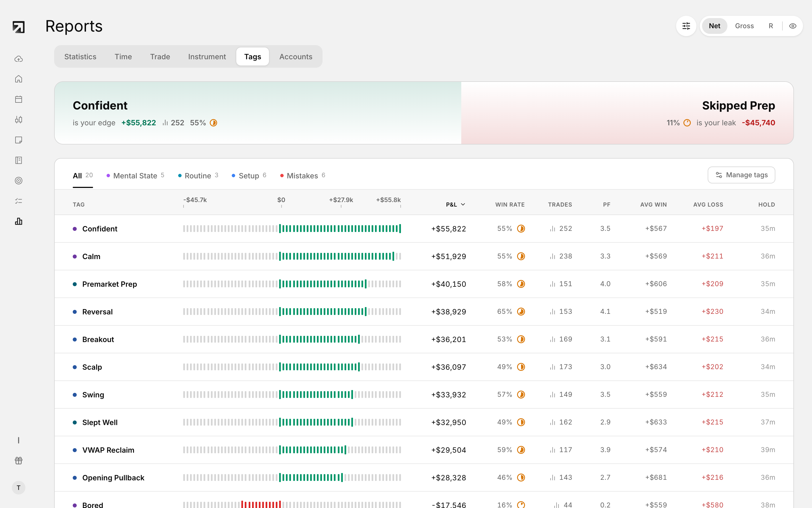Open the target goals sidebar icon
The height and width of the screenshot is (508, 812).
[x=18, y=180]
